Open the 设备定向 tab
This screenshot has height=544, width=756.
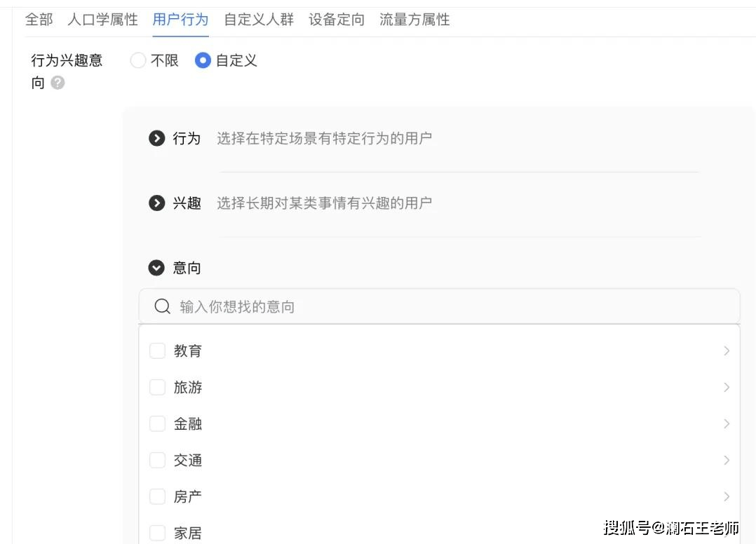[x=337, y=20]
